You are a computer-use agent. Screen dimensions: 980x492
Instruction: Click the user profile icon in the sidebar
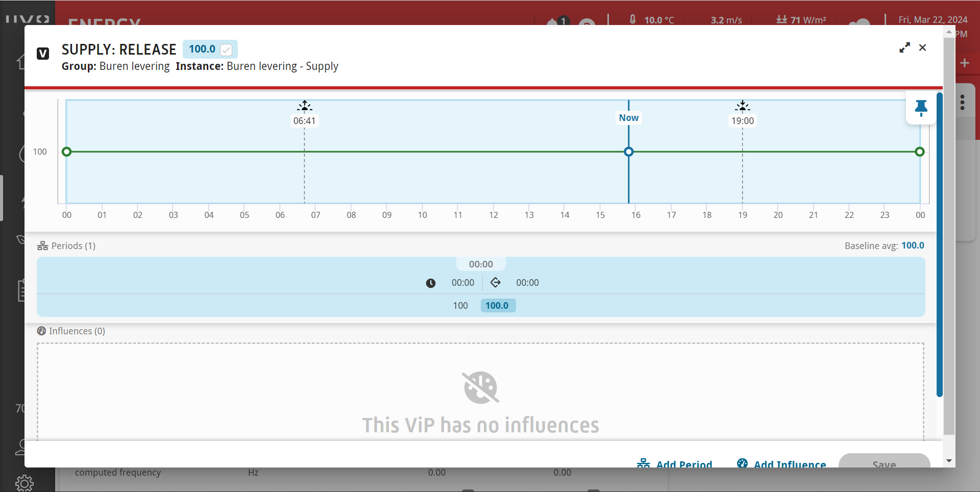click(x=21, y=447)
